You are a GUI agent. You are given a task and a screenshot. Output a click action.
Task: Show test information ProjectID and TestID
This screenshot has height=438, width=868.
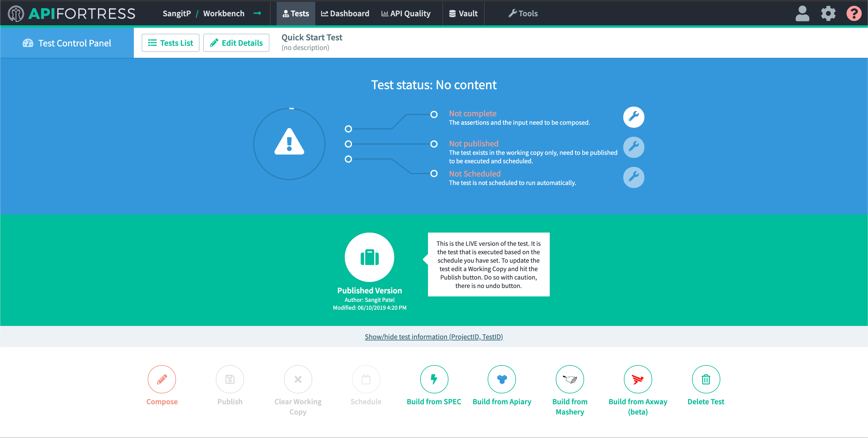point(434,336)
